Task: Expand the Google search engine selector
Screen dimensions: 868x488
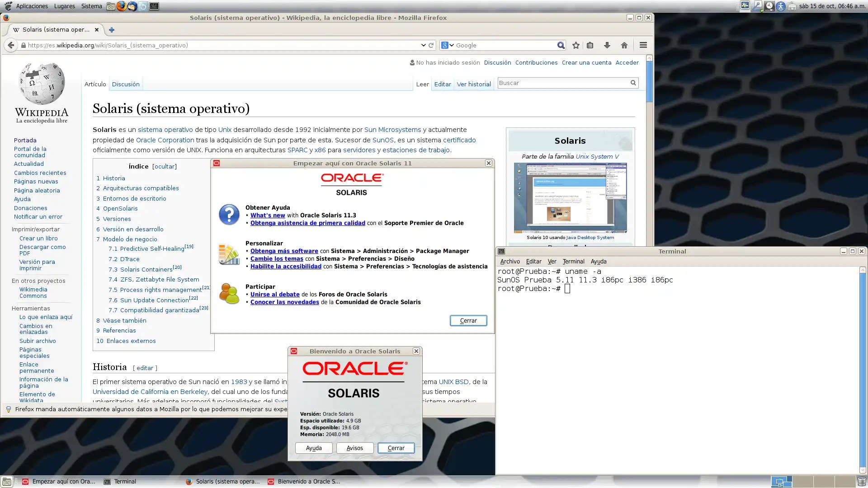Action: (448, 45)
